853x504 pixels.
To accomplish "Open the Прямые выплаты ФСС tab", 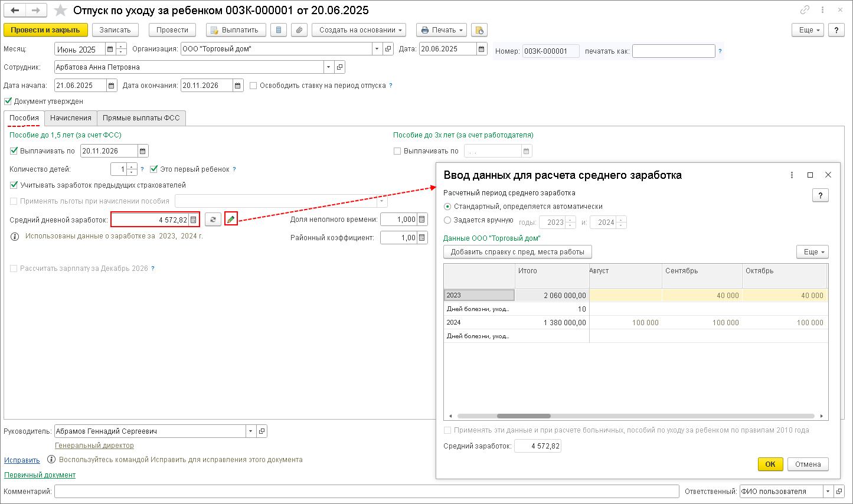I will [x=141, y=118].
